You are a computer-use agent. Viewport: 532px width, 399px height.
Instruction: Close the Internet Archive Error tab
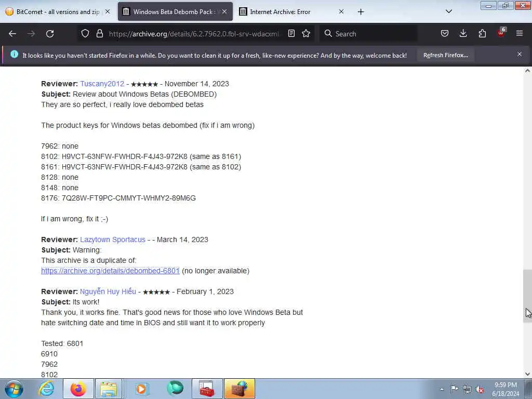pyautogui.click(x=341, y=11)
